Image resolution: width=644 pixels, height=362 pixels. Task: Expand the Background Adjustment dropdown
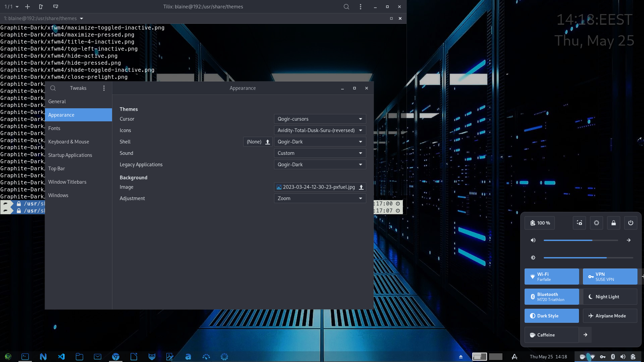click(320, 198)
